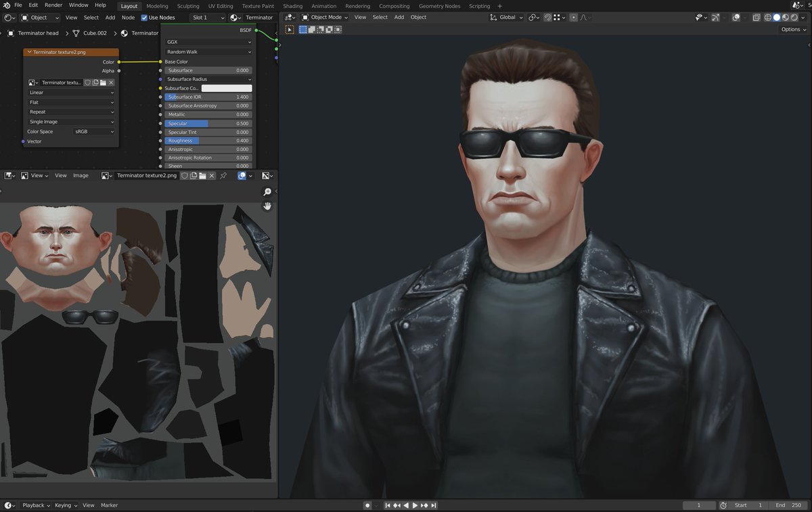Click the End frame 250 field
Image resolution: width=812 pixels, height=512 pixels.
click(x=788, y=505)
